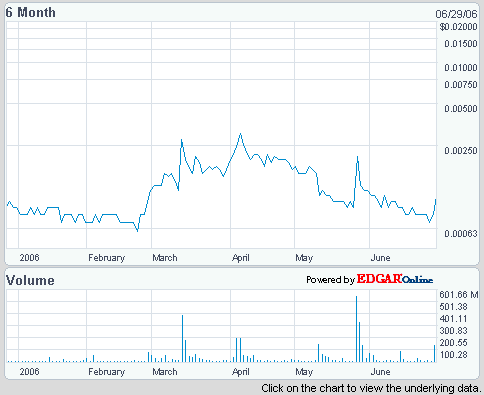The image size is (484, 395).
Task: Click the late-May price spike on line
Action: click(357, 157)
